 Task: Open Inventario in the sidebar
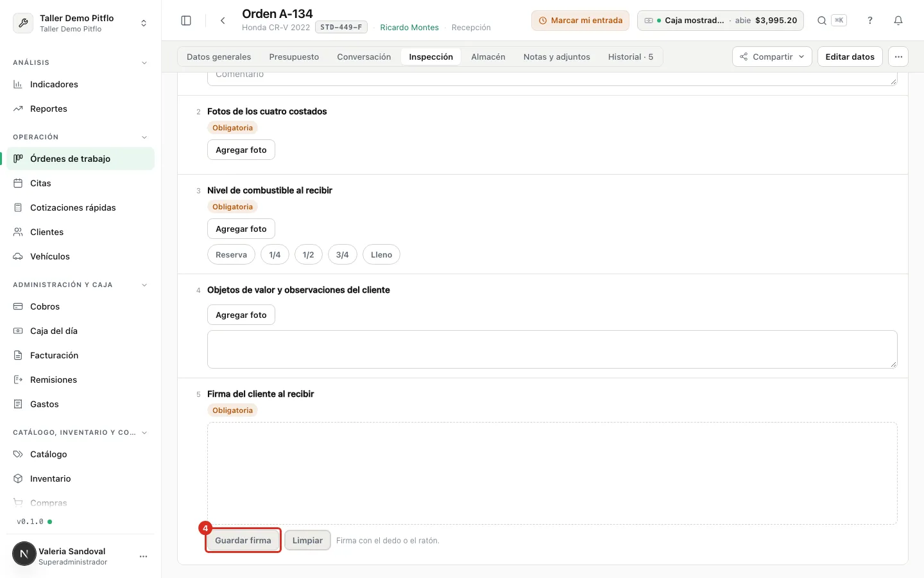[80, 478]
